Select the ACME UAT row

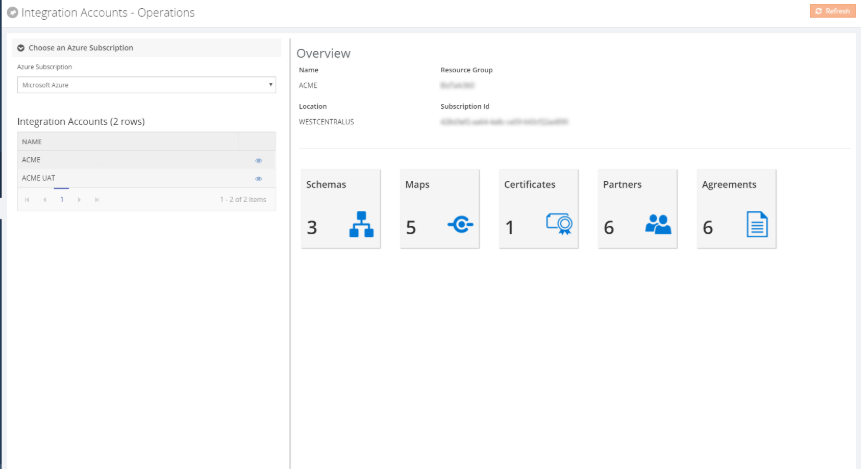(x=146, y=178)
